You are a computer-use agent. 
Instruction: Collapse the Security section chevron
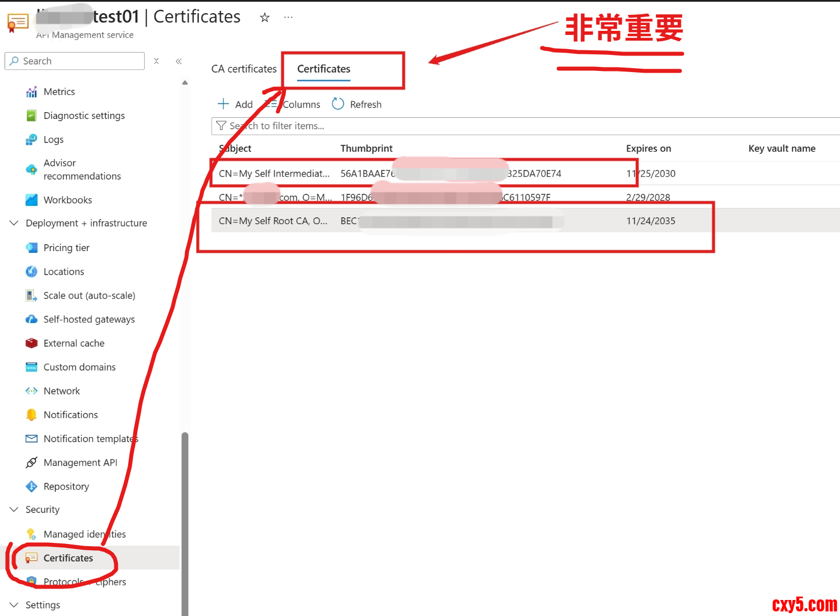14,510
